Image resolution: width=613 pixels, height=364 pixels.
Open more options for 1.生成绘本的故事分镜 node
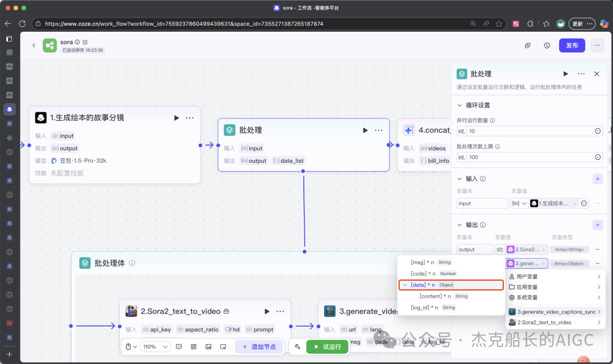(190, 118)
